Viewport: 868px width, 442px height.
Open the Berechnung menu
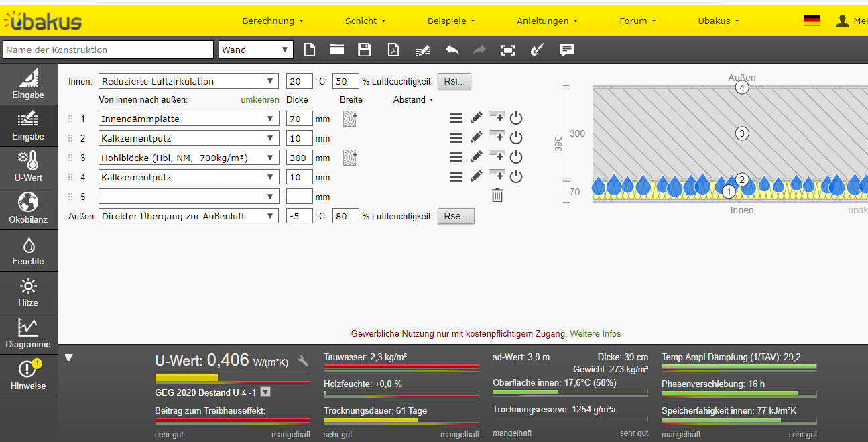pyautogui.click(x=272, y=21)
